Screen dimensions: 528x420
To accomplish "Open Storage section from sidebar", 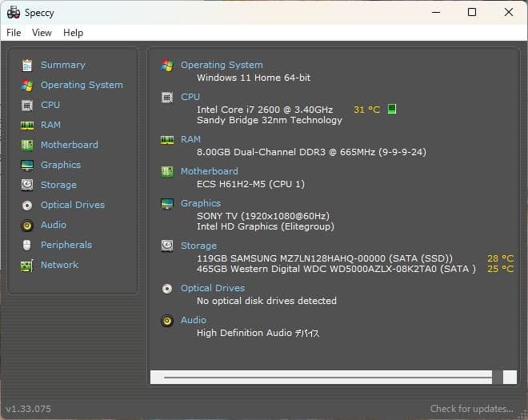I will click(x=58, y=185).
